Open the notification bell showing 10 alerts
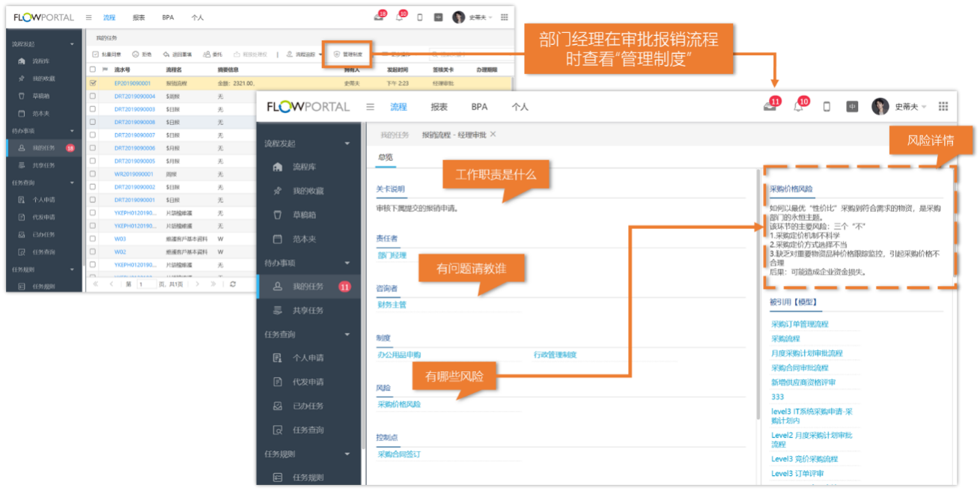The width and height of the screenshot is (980, 491). click(798, 106)
